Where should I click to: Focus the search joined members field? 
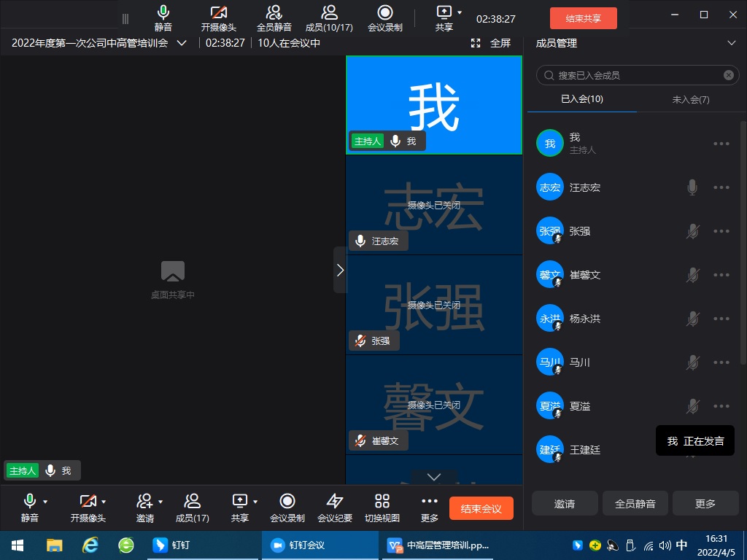(x=638, y=75)
